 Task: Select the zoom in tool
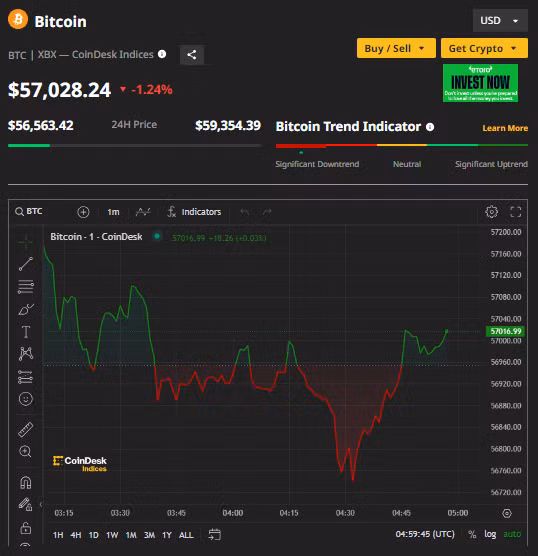coord(25,451)
